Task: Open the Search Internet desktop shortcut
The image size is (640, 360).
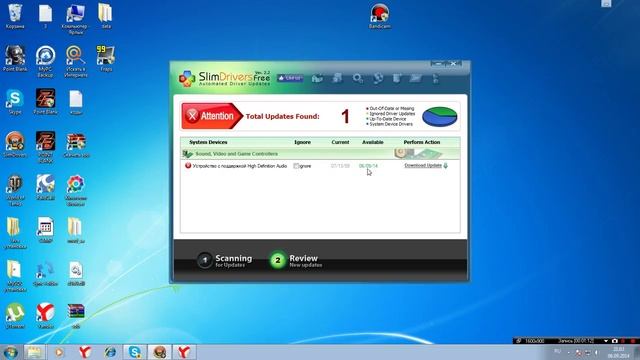Action: coord(76,61)
